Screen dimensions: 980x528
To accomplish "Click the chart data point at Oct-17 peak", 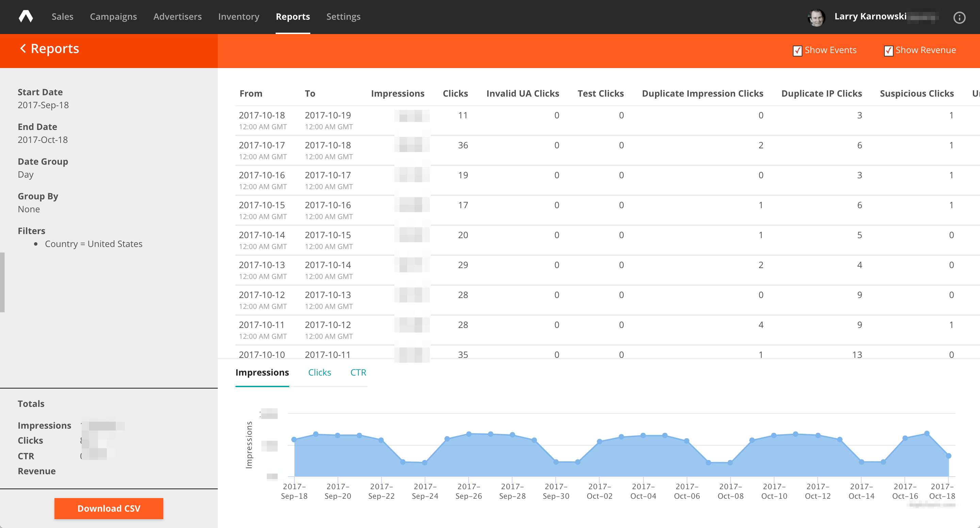I will pos(927,433).
